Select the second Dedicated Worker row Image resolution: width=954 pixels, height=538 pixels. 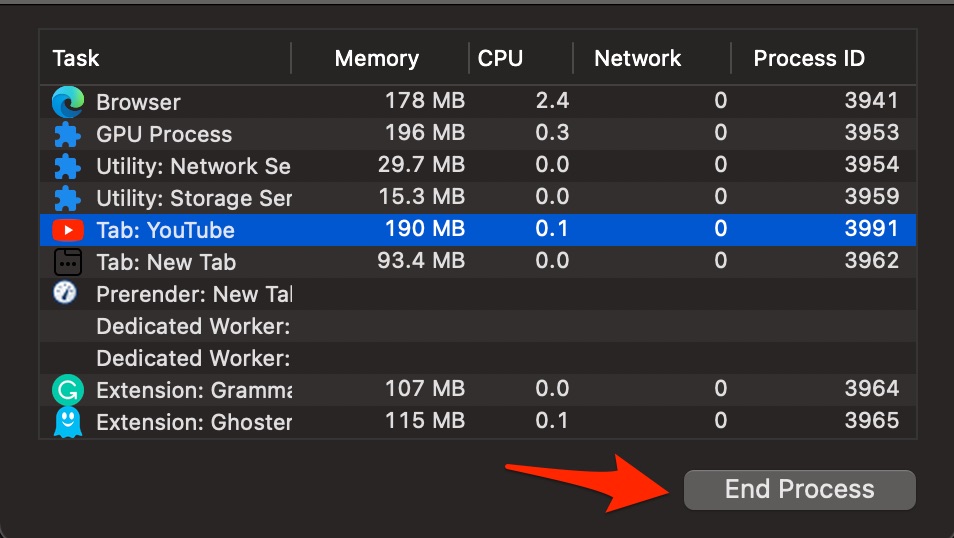coord(478,358)
